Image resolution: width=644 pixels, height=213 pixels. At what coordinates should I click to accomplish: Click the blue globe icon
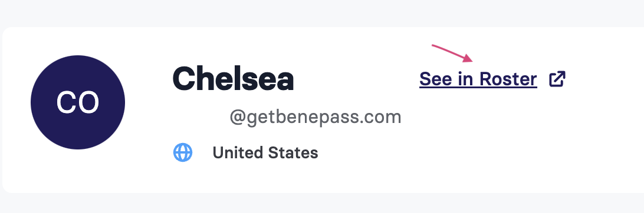point(183,153)
